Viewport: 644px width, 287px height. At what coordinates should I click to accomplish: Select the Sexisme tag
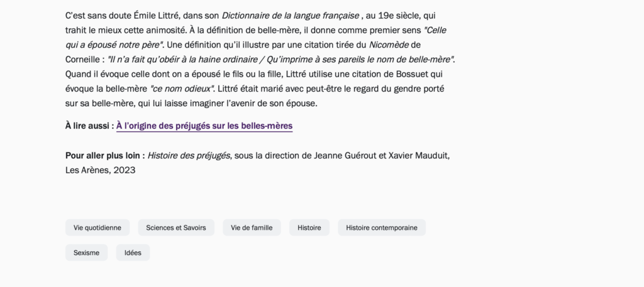[86, 252]
